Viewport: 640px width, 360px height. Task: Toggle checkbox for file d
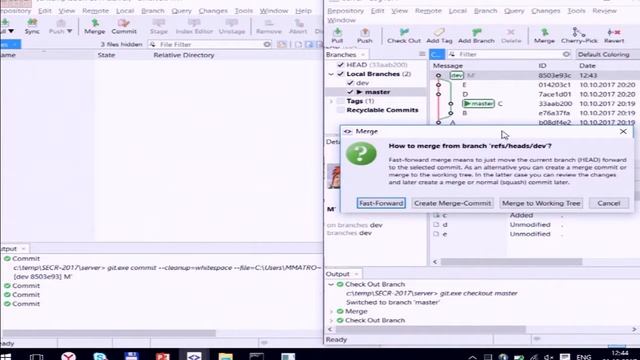coord(436,224)
